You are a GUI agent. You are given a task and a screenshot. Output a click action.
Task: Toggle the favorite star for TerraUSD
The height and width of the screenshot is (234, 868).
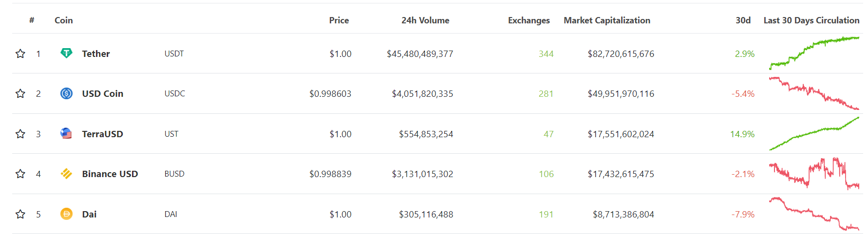pos(20,134)
